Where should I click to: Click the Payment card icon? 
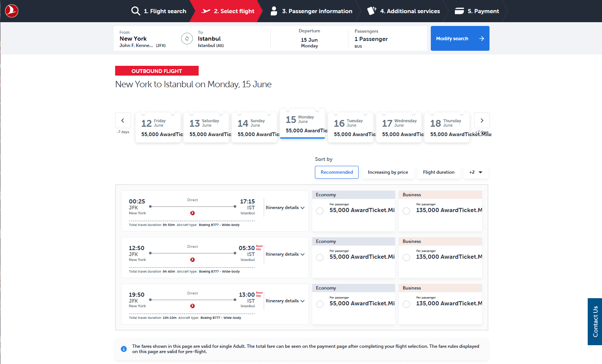[x=459, y=11]
